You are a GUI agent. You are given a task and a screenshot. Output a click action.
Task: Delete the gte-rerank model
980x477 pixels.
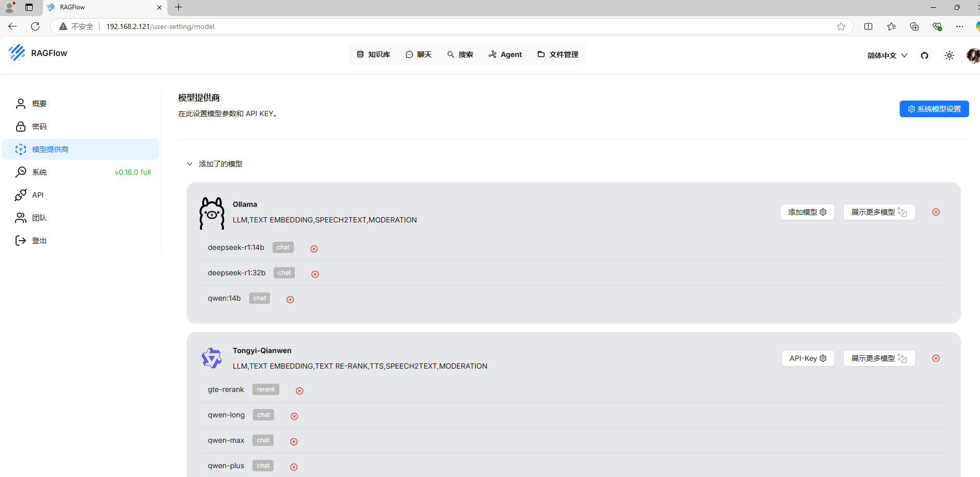[x=300, y=391]
